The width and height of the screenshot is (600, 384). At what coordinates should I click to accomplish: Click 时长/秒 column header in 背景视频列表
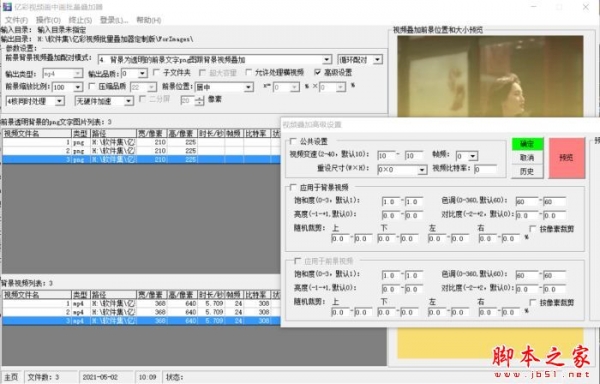[x=211, y=295]
